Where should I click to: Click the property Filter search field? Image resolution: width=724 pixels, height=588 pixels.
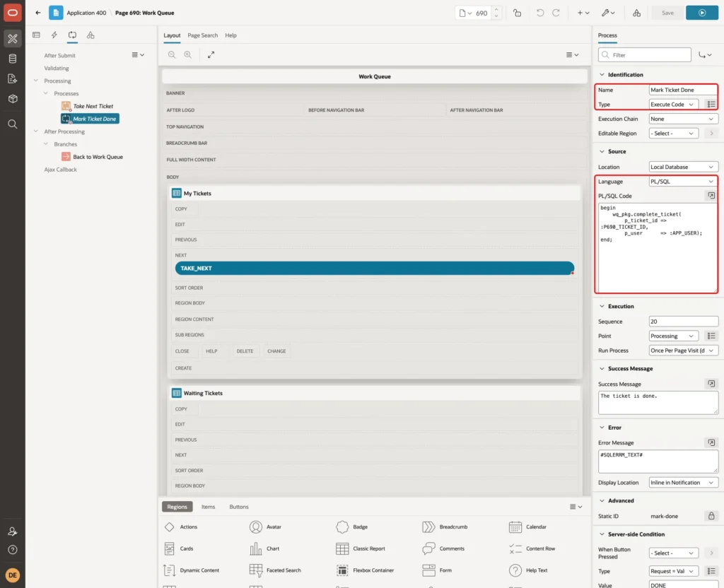(645, 55)
